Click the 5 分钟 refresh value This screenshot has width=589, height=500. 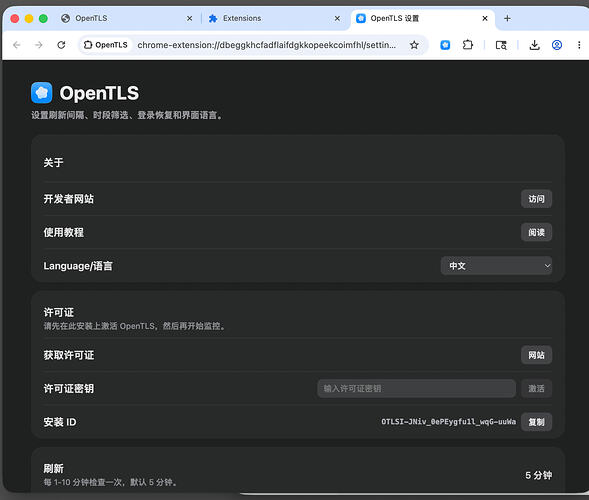(538, 475)
